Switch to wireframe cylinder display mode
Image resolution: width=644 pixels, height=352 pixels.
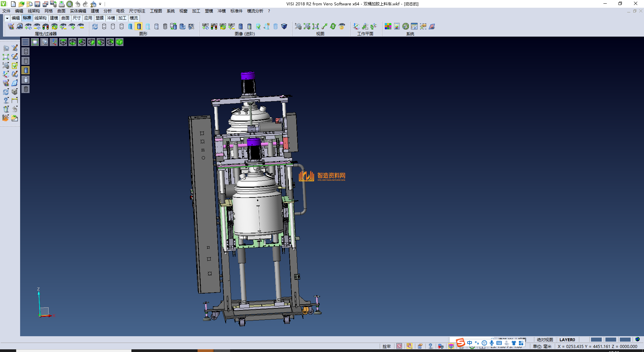coord(104,26)
